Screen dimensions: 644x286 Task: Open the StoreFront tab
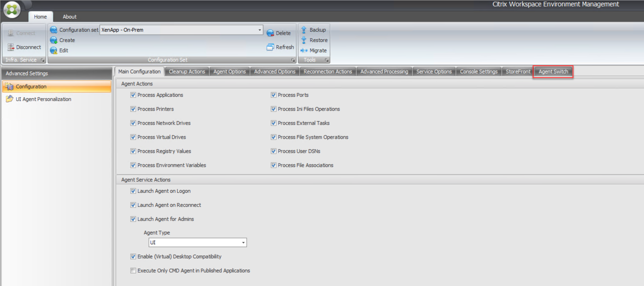click(x=518, y=71)
